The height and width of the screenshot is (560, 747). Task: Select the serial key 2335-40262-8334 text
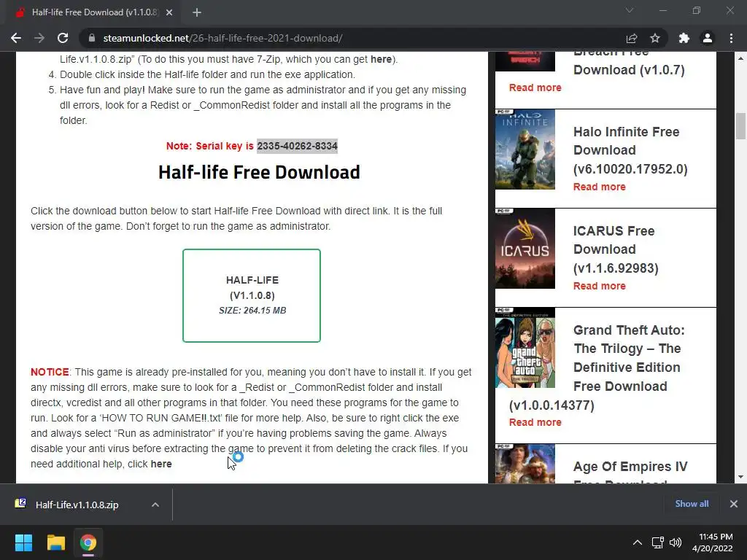(298, 146)
